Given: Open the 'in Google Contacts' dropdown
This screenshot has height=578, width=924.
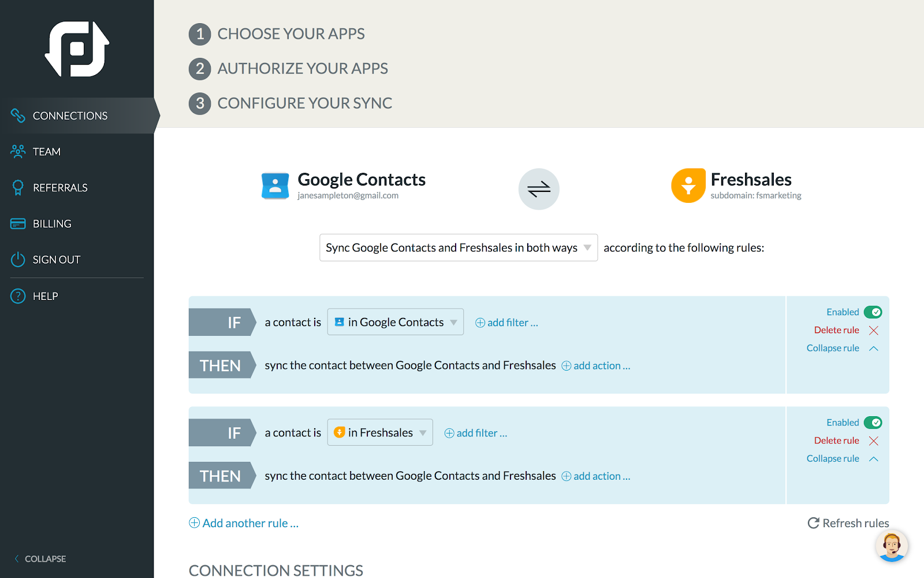Looking at the screenshot, I should (x=396, y=322).
